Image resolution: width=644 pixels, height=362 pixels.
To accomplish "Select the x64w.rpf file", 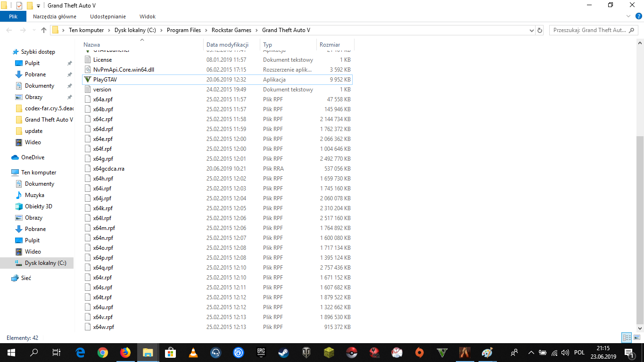I will [x=217, y=327].
